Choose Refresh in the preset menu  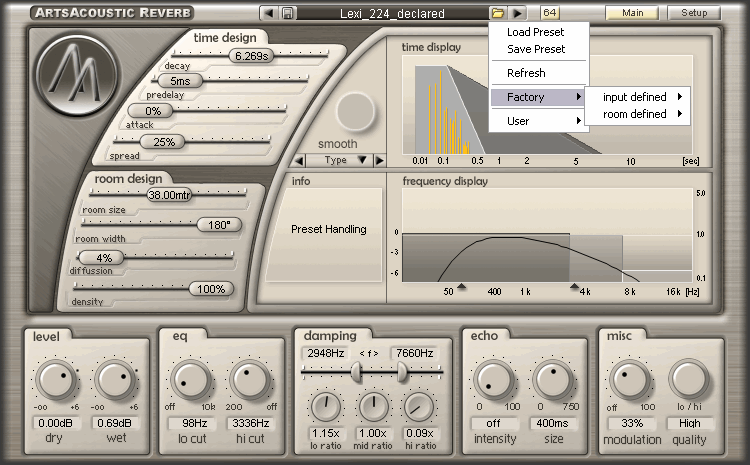click(x=527, y=73)
